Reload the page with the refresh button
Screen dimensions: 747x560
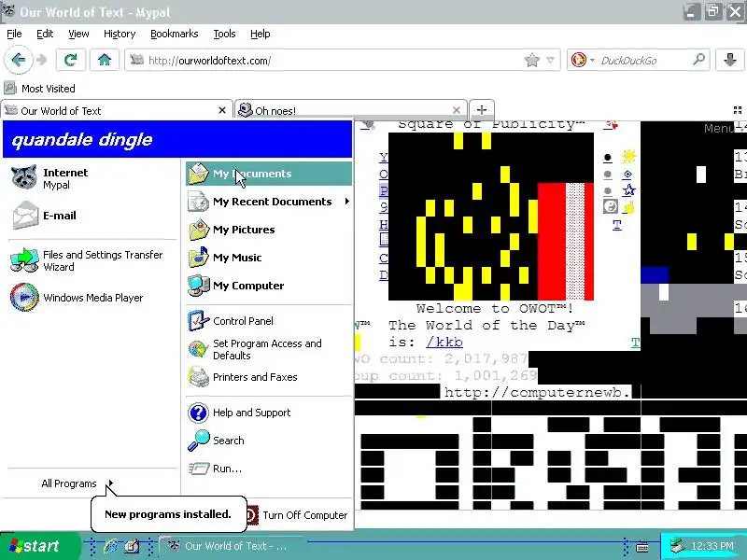click(x=71, y=60)
